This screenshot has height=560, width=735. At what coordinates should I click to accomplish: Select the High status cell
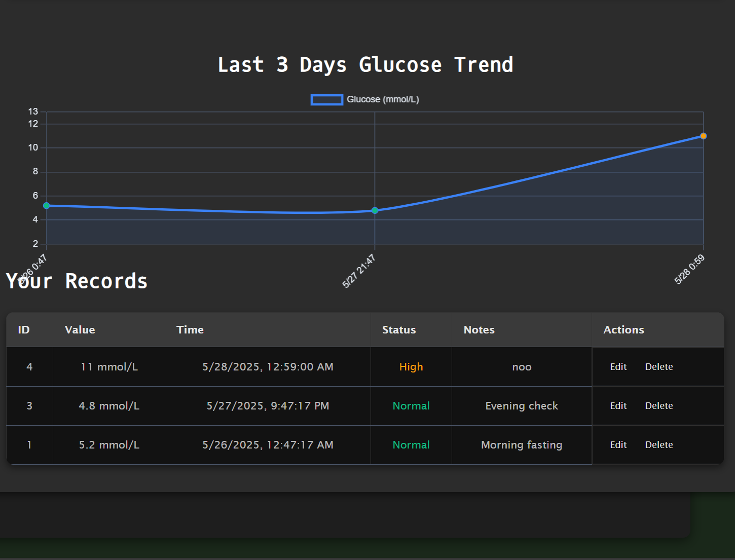tap(411, 367)
